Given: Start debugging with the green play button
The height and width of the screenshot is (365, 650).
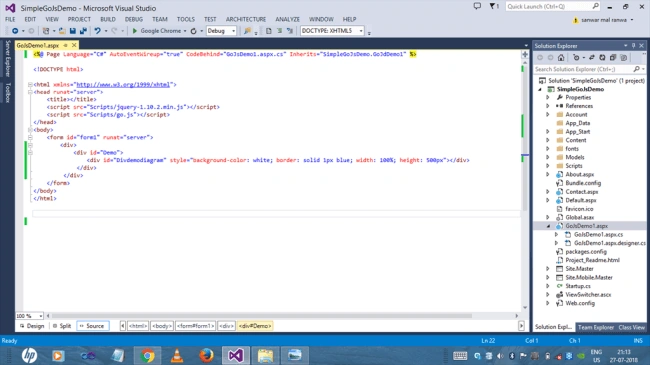Looking at the screenshot, I should point(135,31).
